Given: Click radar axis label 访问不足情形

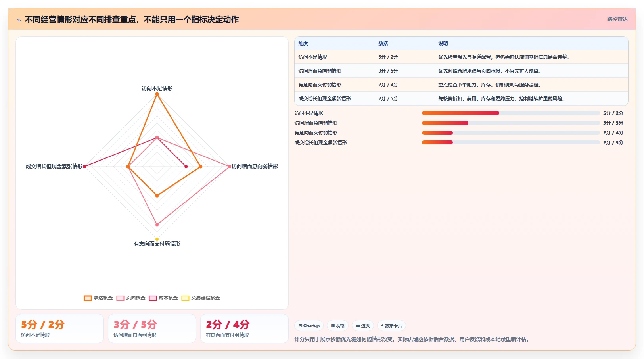Looking at the screenshot, I should tap(157, 88).
